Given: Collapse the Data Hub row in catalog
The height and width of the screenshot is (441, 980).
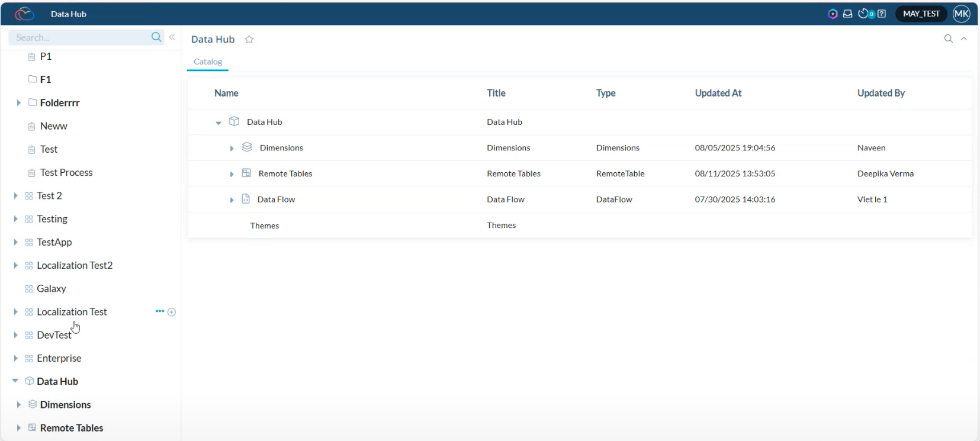Looking at the screenshot, I should [219, 123].
